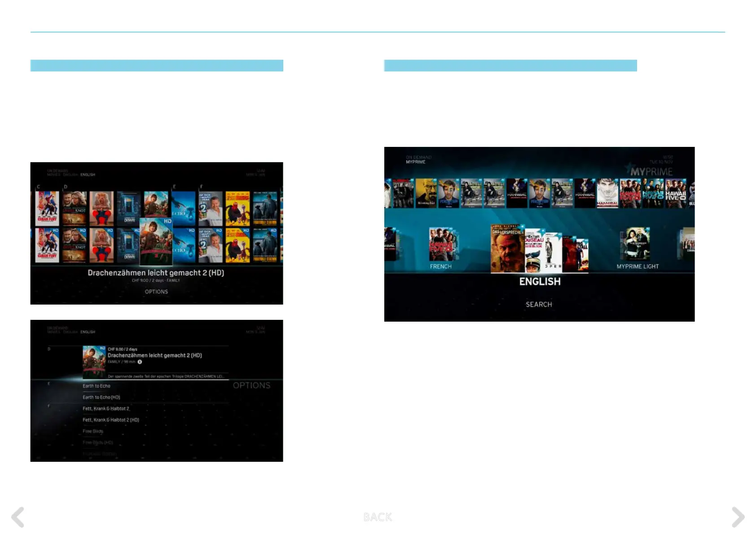Select the 'Earth to Echo (HD)' list row
756x535 pixels.
pyautogui.click(x=101, y=397)
